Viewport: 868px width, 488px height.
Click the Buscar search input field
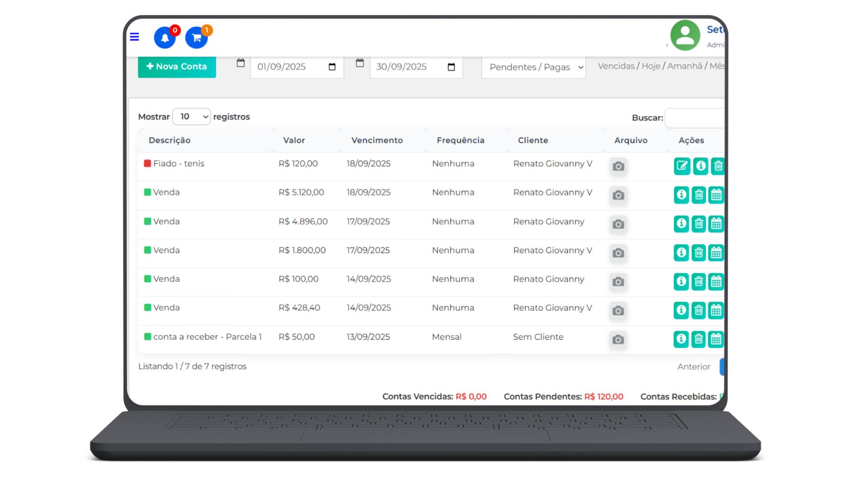coord(694,118)
